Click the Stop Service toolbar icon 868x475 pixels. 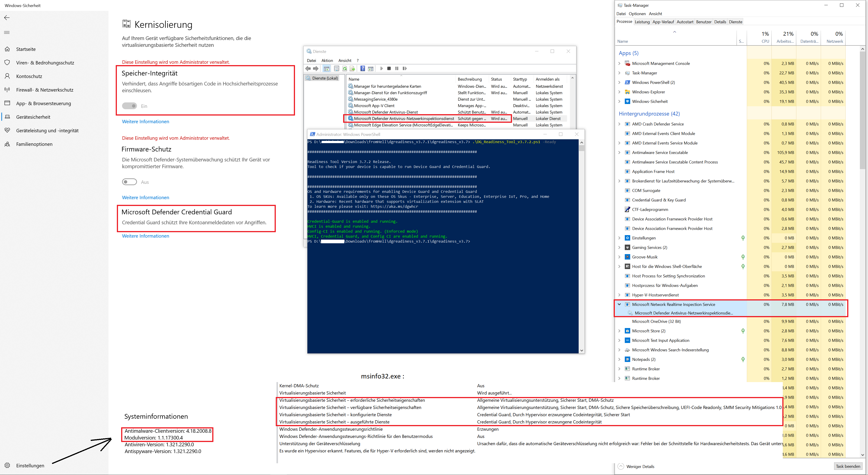coord(389,69)
